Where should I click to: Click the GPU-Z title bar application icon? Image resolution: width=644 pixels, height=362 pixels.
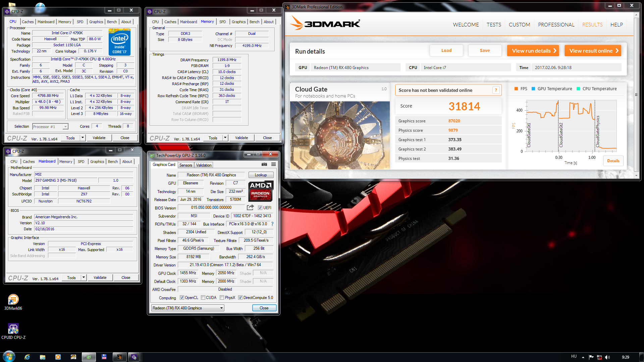[152, 155]
